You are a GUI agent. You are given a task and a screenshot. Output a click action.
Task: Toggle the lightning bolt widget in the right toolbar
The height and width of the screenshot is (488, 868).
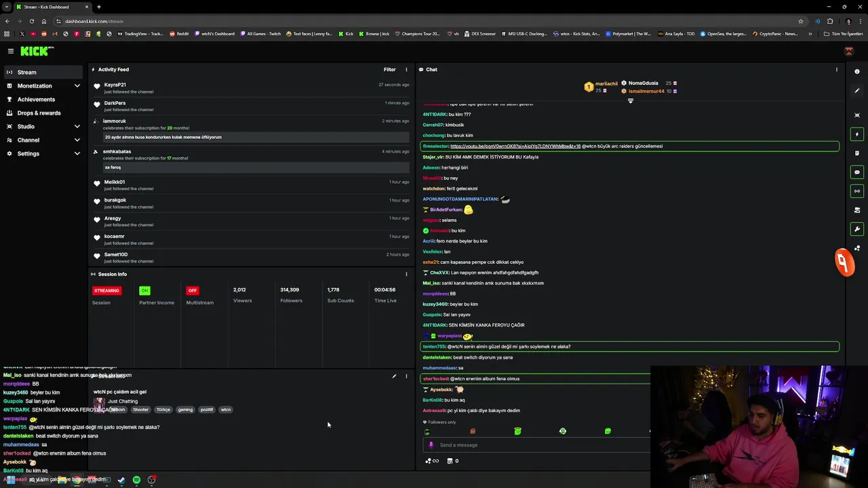click(x=857, y=134)
